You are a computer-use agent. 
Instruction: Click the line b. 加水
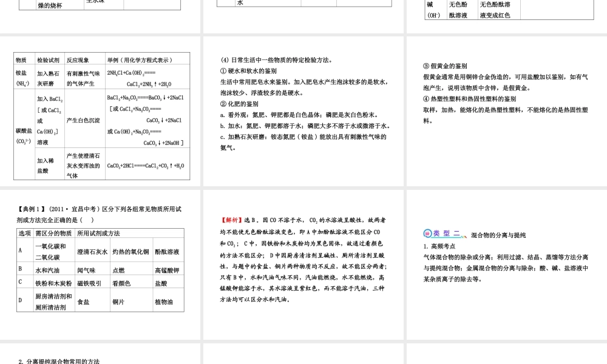coord(306,126)
